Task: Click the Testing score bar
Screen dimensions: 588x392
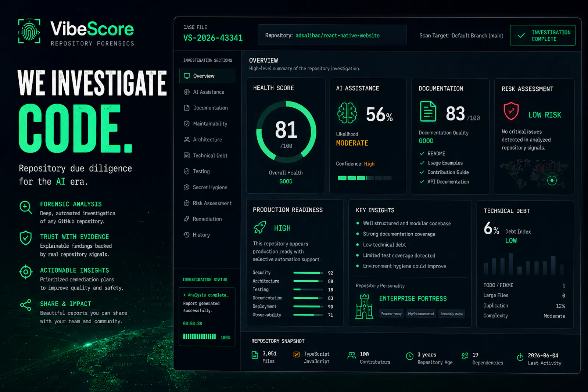Action: pyautogui.click(x=308, y=289)
